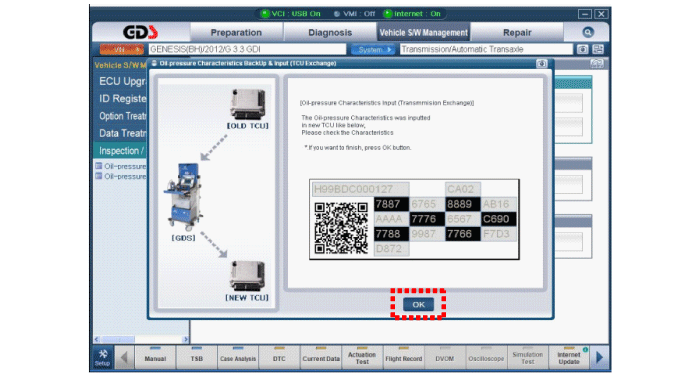Click the GDS logo
Screen dimensions: 700x377
point(140,32)
